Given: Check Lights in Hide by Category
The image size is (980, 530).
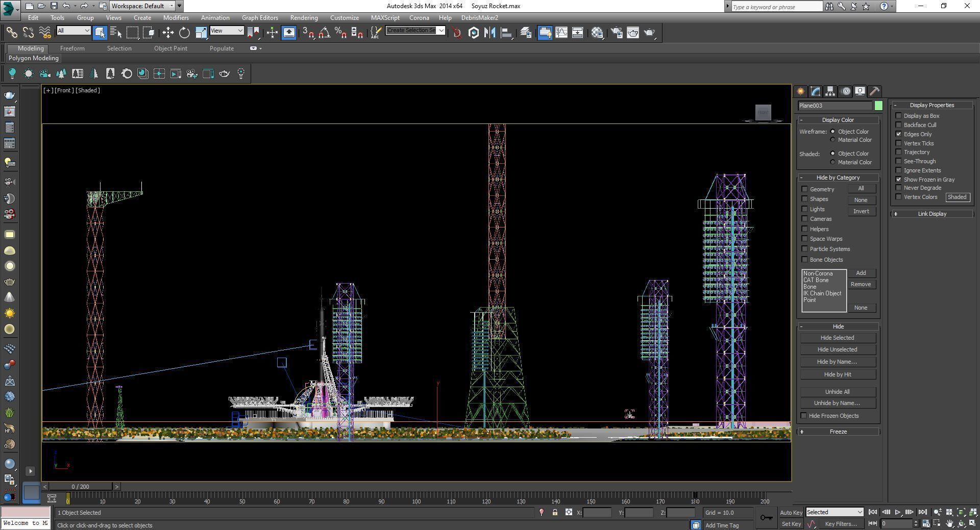Looking at the screenshot, I should coord(805,209).
